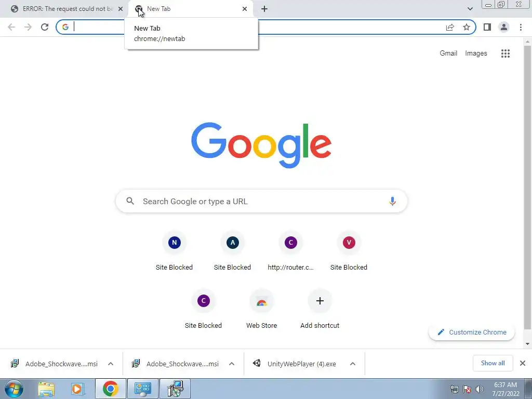Reload the current page

(x=45, y=27)
